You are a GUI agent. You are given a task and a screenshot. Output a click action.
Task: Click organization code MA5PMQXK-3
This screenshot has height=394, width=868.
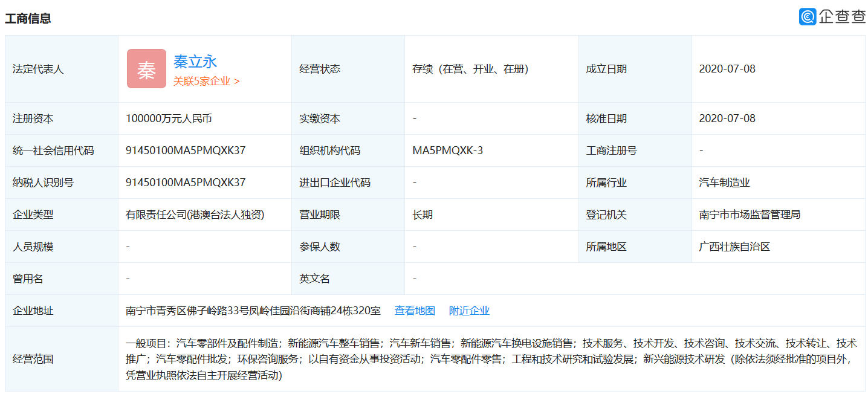[448, 150]
